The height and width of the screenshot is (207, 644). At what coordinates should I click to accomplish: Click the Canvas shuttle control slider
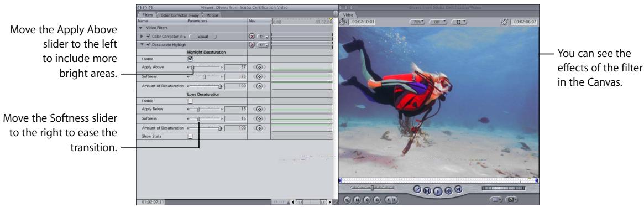pos(372,188)
